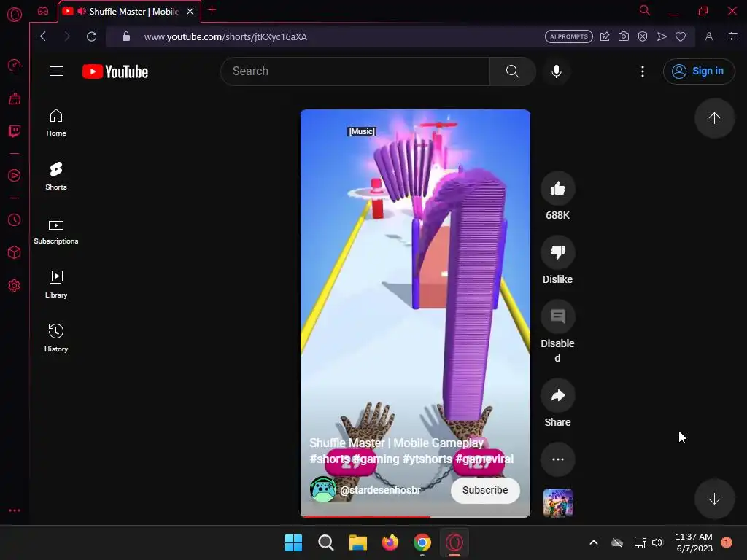Screen dimensions: 747x560
Task: Search in tabs magnifier icon
Action: coord(645,10)
